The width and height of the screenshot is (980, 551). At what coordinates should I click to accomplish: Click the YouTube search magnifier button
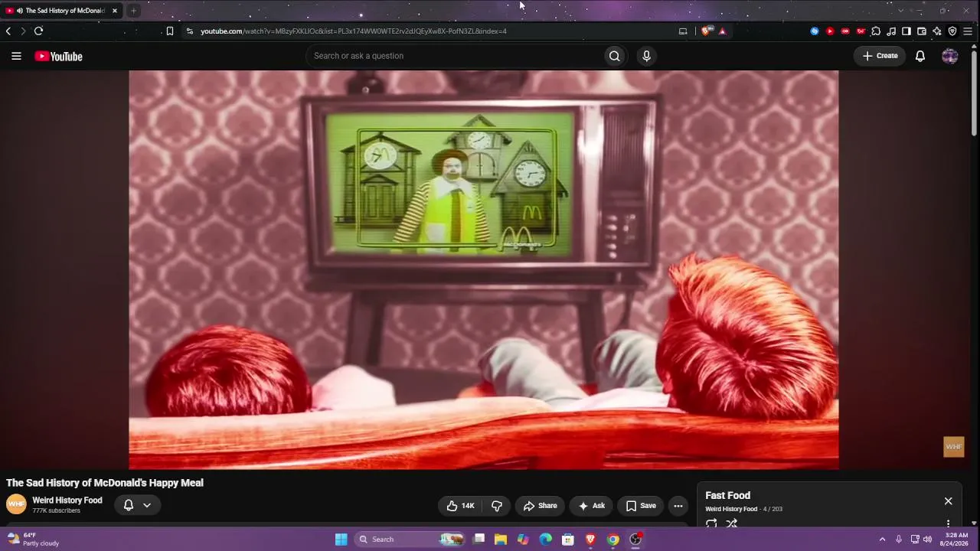pyautogui.click(x=614, y=56)
